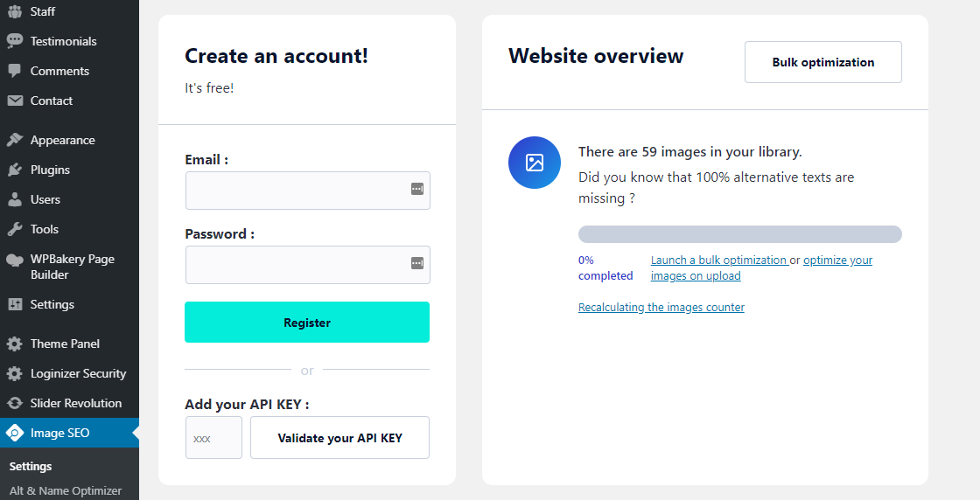Click password manager icon in Password field
The height and width of the screenshot is (500, 980).
(x=417, y=263)
